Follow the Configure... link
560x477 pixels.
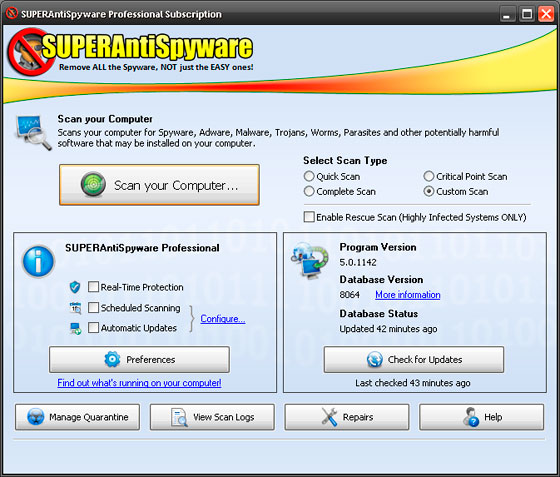(223, 318)
